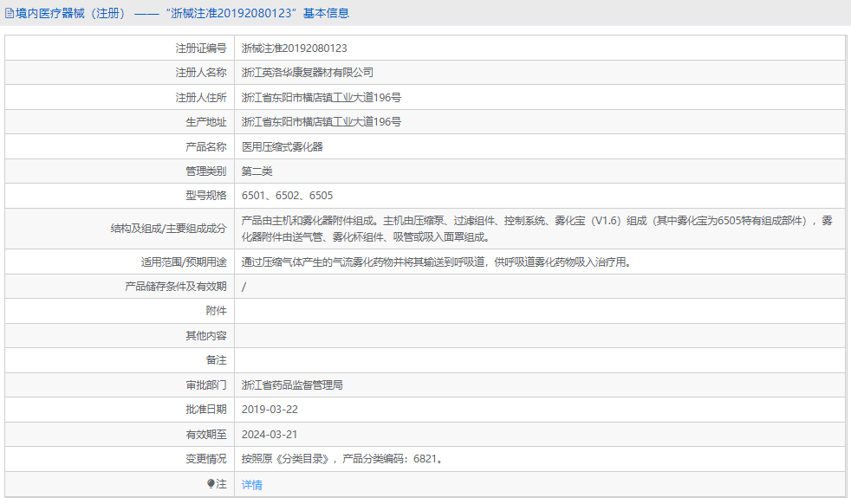Select company name 浙江英洛华康复器材有限公司
Image resolution: width=851 pixels, height=504 pixels.
[x=307, y=72]
